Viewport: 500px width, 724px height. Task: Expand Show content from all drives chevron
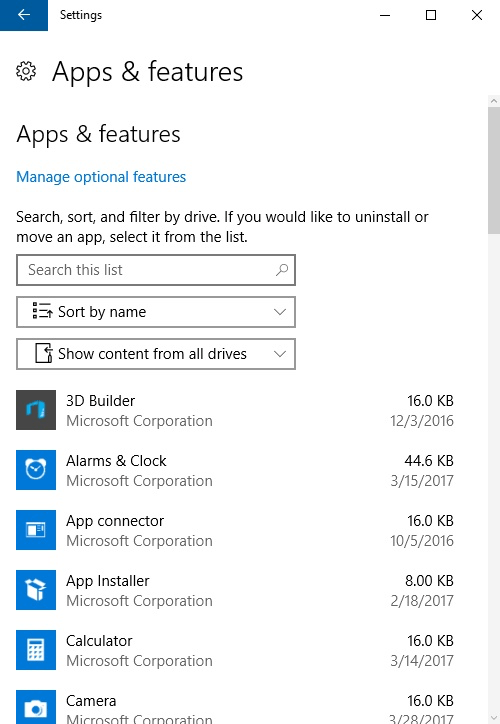point(279,354)
